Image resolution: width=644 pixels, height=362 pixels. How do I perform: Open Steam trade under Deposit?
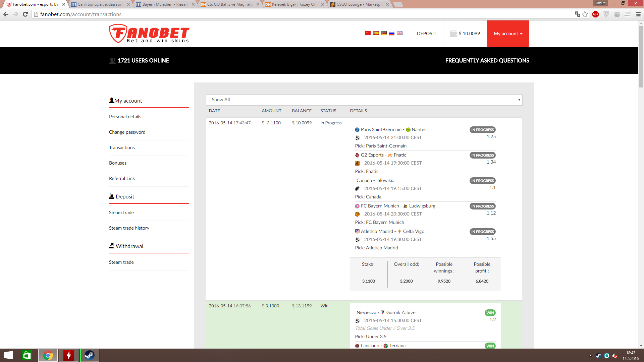(121, 213)
